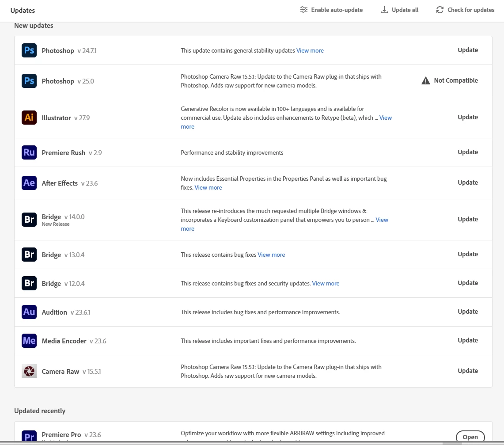Click the New updates section heading
The width and height of the screenshot is (504, 445).
34,25
